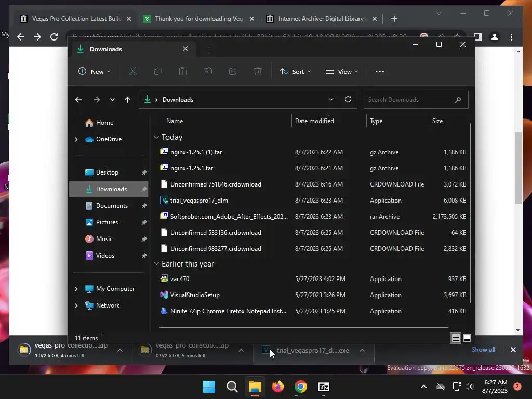This screenshot has width=532, height=399.
Task: Click the volume icon in system tray
Action: tap(469, 387)
